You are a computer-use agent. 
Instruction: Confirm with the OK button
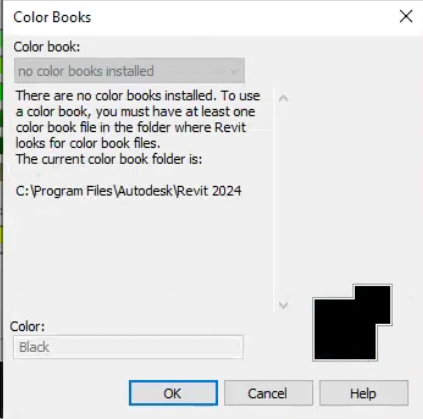tap(173, 393)
